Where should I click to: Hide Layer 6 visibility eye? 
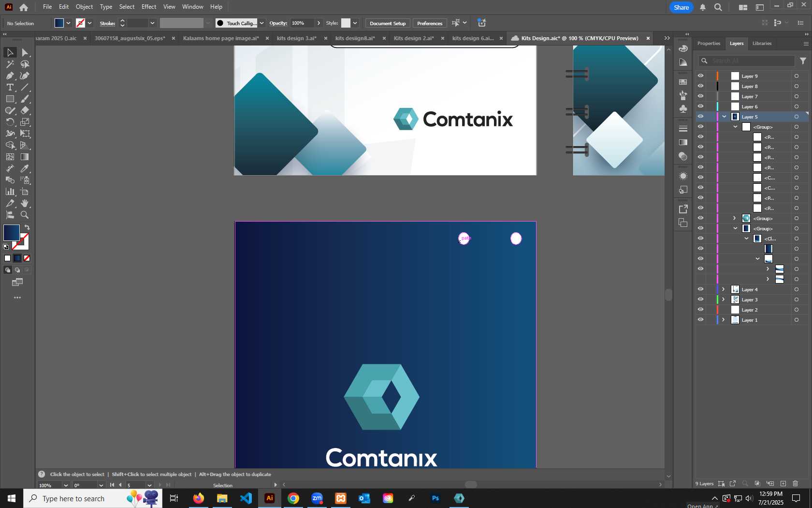tap(700, 106)
